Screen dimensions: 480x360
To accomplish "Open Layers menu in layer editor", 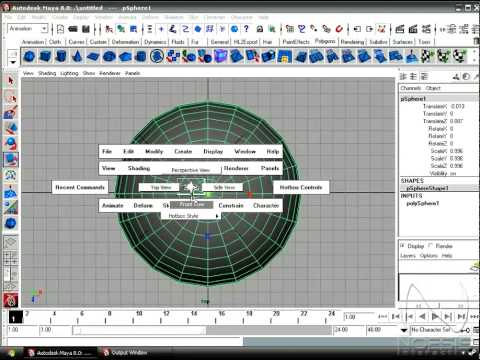I will [408, 256].
